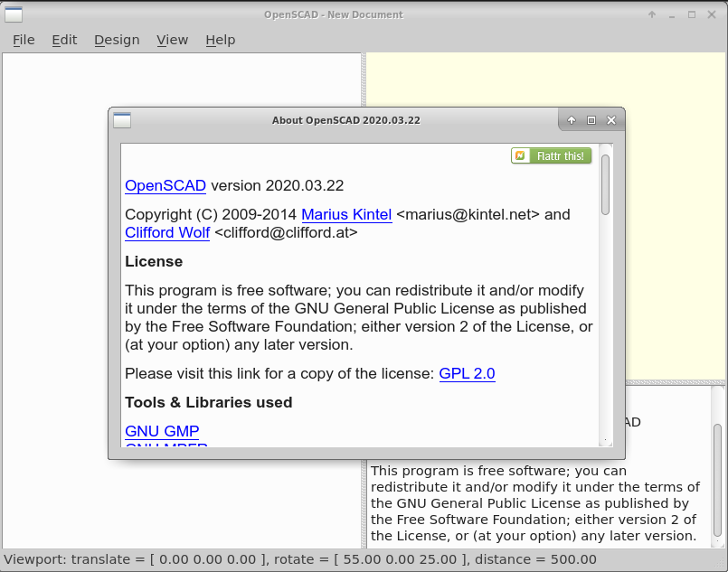Viewport: 728px width, 572px height.
Task: Close the About OpenSCAD dialog
Action: (x=611, y=120)
